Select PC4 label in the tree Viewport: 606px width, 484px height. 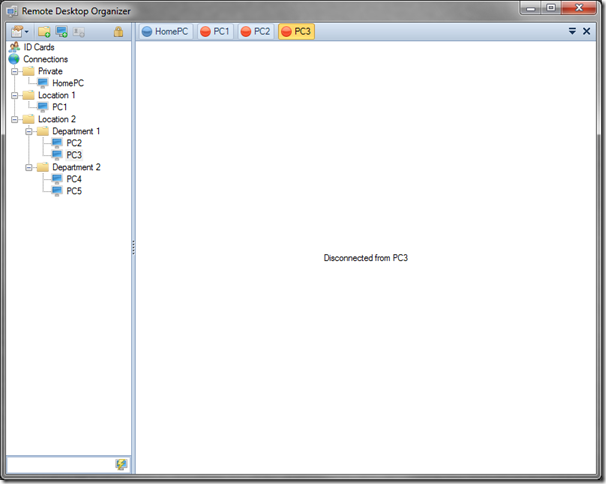74,179
